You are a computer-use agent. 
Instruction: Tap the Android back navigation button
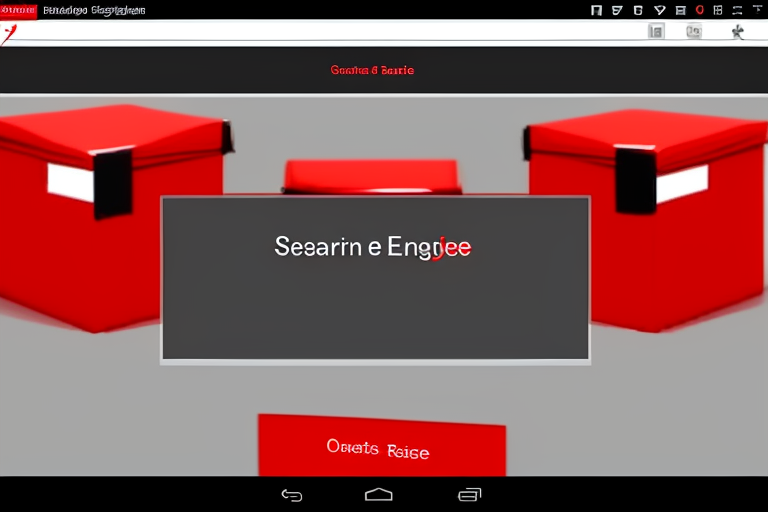coord(292,494)
